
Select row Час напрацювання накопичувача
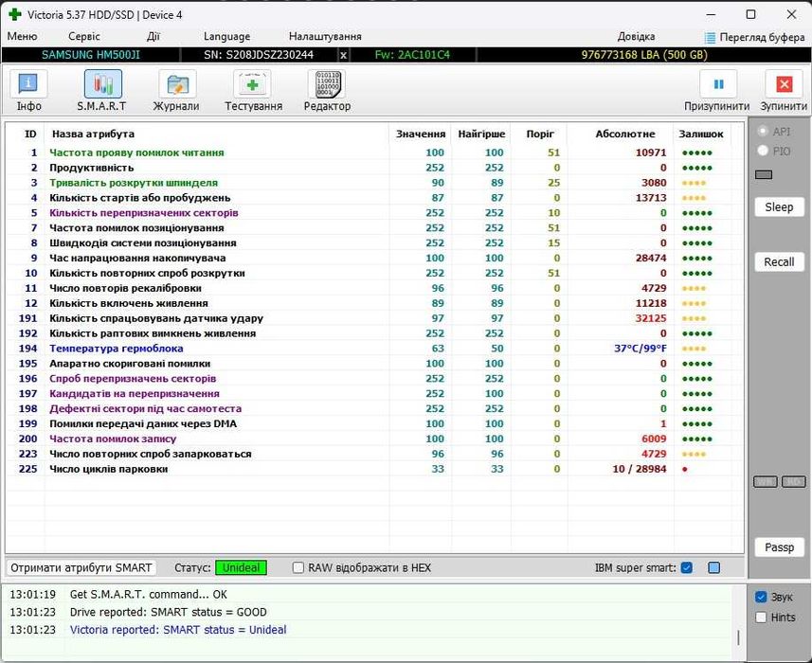[x=375, y=258]
